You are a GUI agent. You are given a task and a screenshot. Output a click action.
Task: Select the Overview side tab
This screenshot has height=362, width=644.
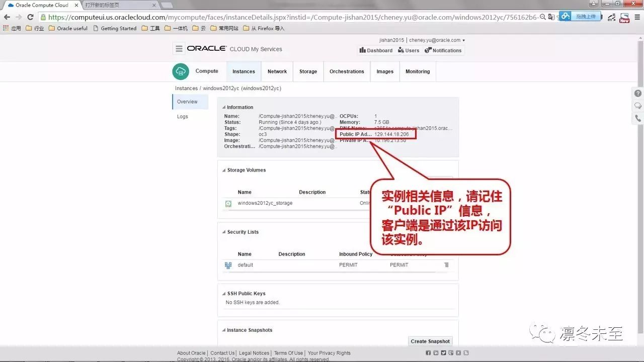pyautogui.click(x=190, y=102)
